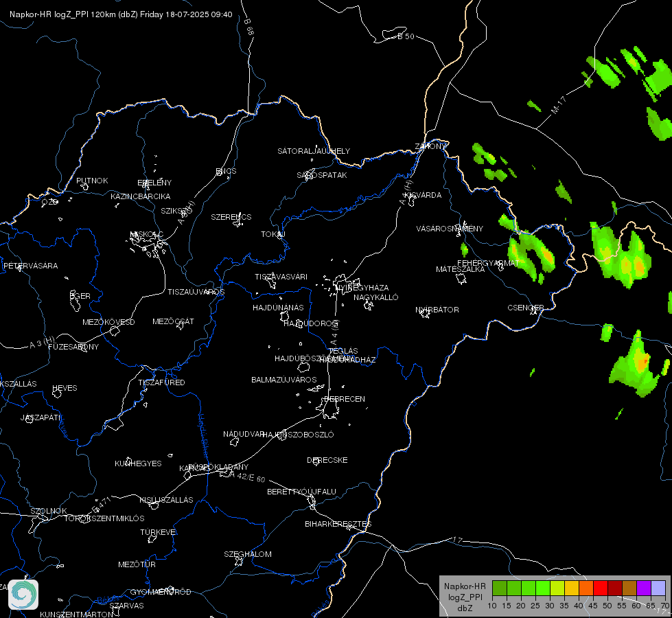Select the 40–45 dBZ orange legend swatch

click(586, 588)
